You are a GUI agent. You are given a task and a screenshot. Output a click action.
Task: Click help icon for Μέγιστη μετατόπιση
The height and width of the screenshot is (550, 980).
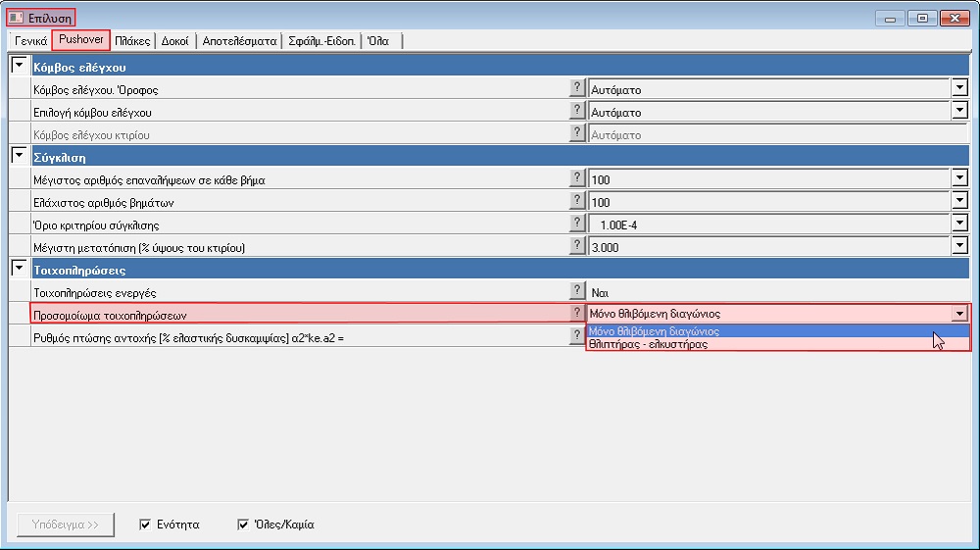click(x=577, y=246)
